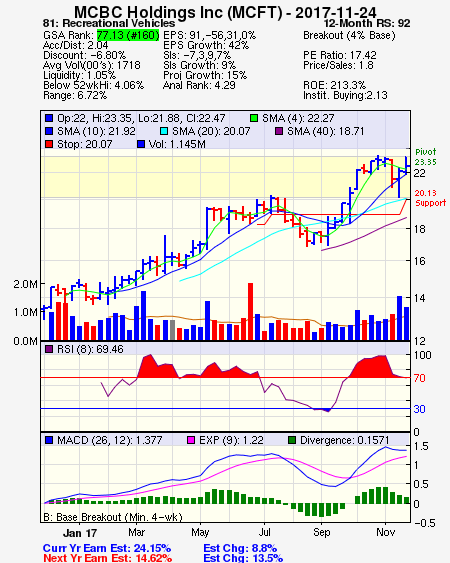Click the Nov label on time axis
Screen dimensions: 450x563
click(385, 532)
